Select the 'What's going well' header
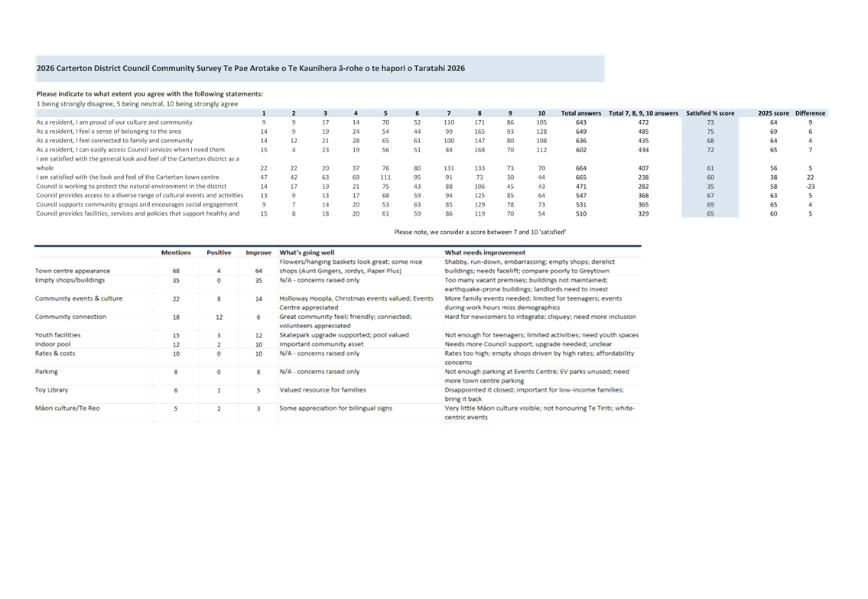This screenshot has width=868, height=599. tap(307, 252)
